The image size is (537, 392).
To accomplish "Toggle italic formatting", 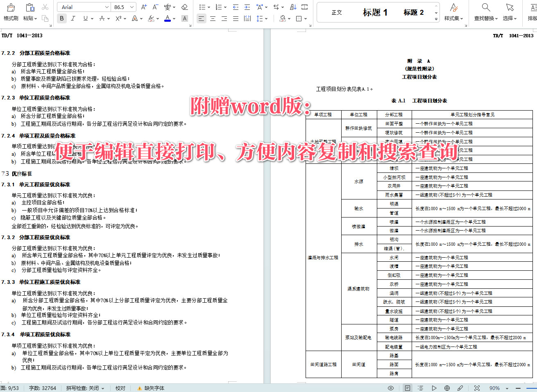I will tap(73, 18).
